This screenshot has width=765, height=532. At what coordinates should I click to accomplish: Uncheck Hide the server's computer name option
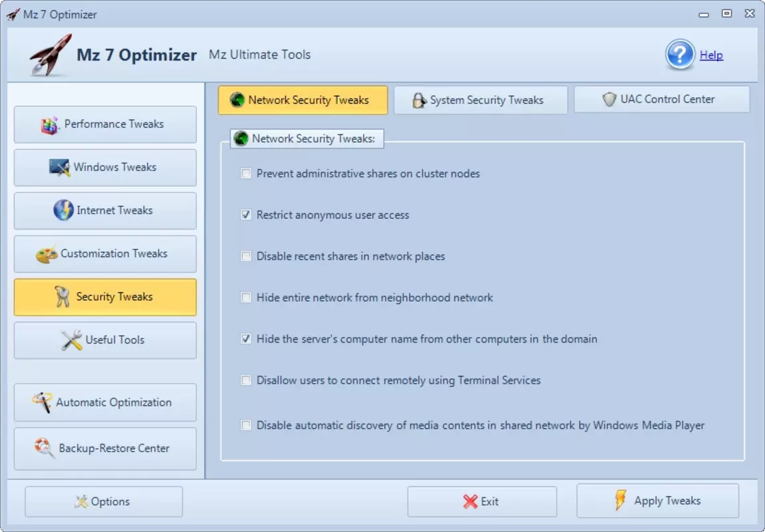click(246, 339)
